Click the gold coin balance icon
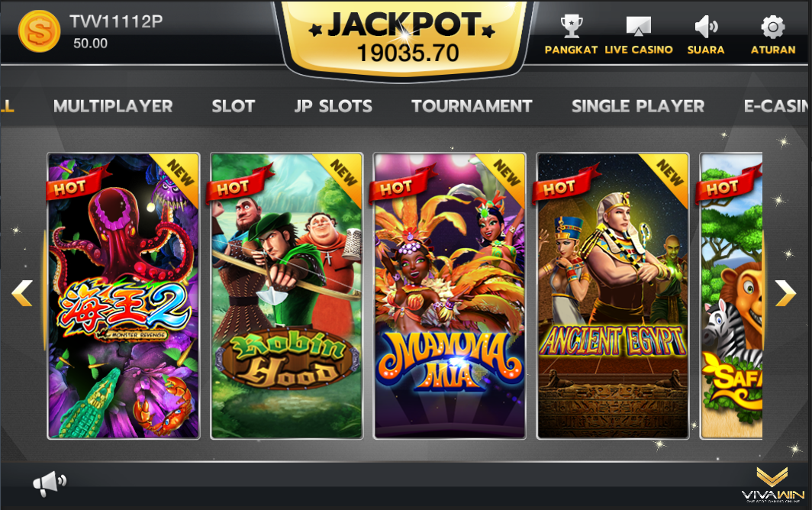 point(39,31)
